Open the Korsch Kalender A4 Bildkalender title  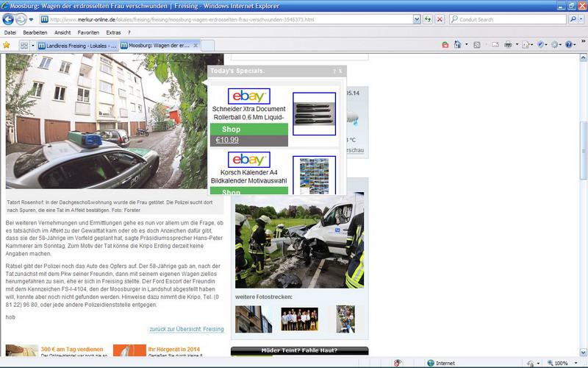click(249, 177)
